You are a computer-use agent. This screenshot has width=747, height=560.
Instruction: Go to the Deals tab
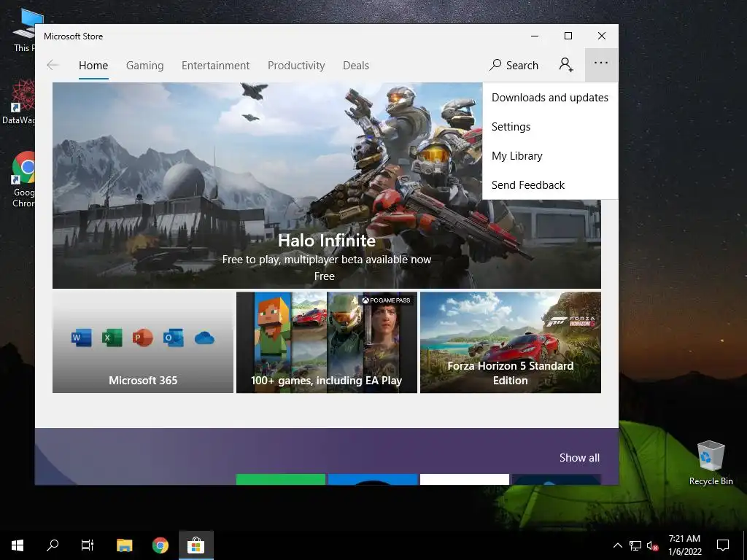click(x=356, y=65)
